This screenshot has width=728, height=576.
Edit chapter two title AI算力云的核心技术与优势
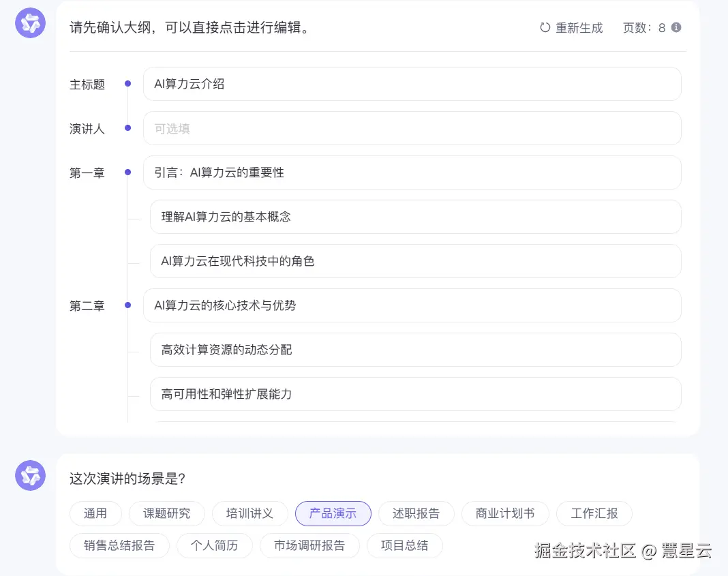tap(412, 305)
